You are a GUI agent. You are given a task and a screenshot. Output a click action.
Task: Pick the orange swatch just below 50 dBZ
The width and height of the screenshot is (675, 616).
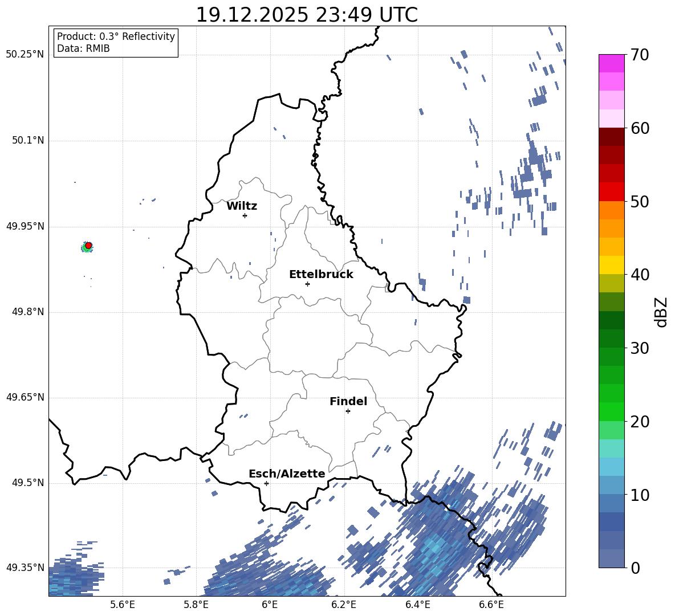(612, 210)
